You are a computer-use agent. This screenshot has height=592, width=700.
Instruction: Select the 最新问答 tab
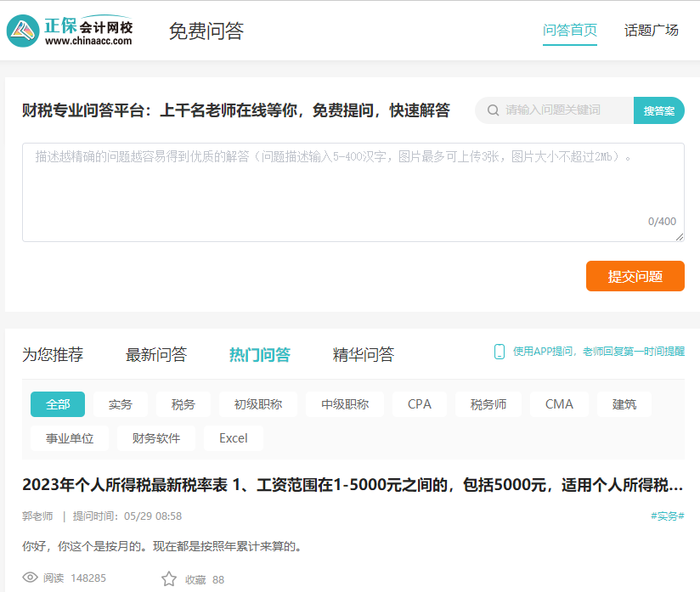pyautogui.click(x=156, y=355)
